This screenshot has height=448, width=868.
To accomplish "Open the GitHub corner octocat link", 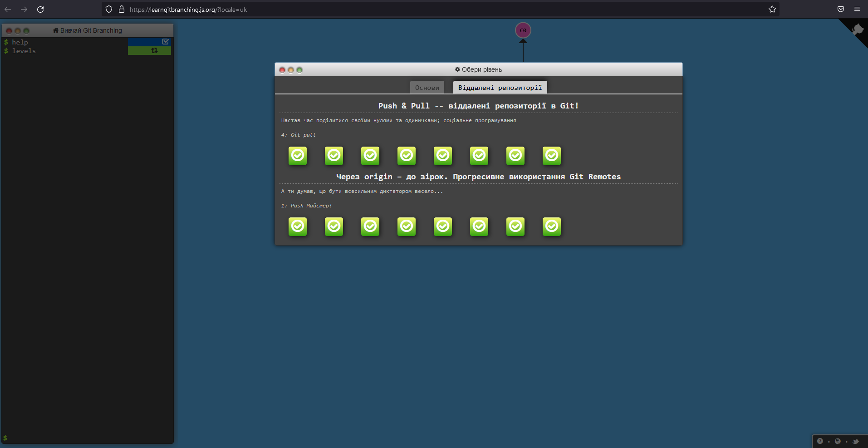I will point(857,30).
